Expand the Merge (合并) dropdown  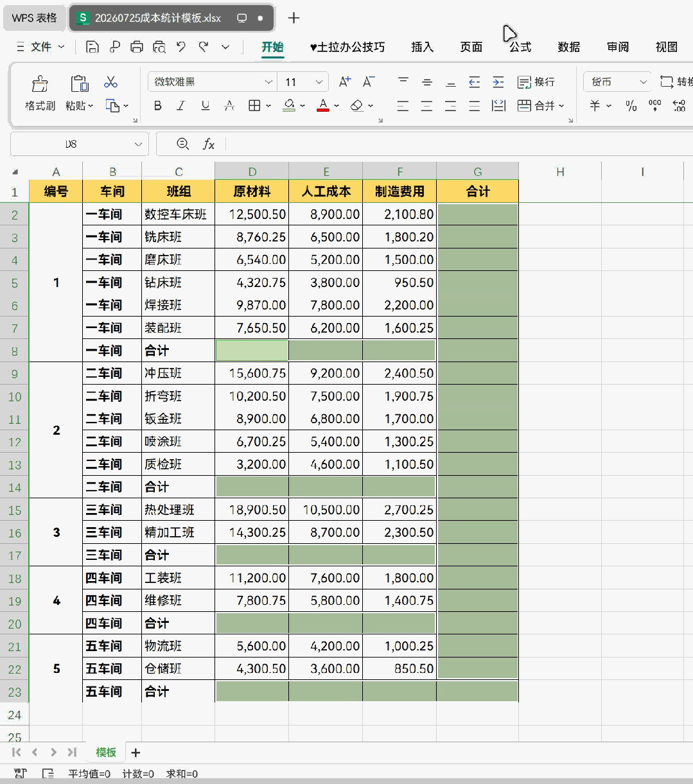[561, 106]
